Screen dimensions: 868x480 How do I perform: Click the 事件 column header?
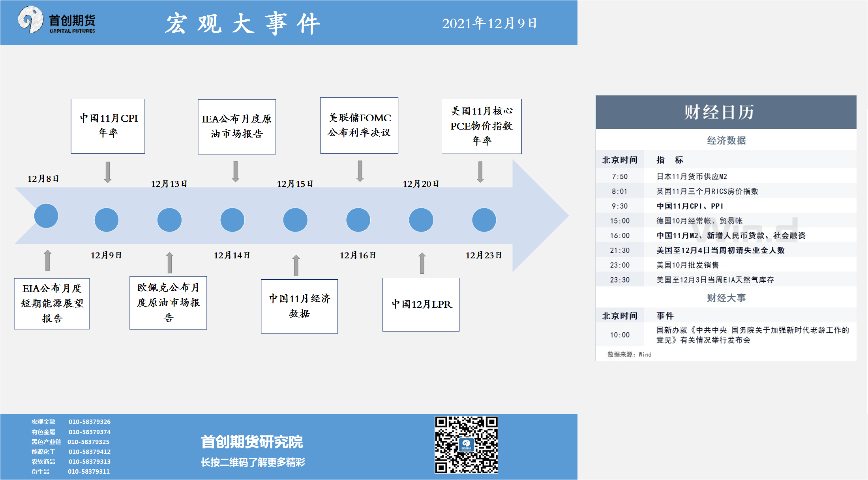665,316
